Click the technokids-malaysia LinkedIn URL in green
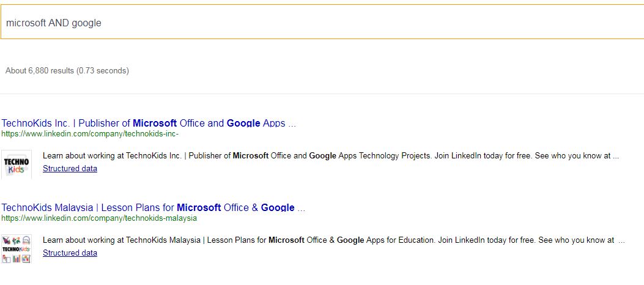The height and width of the screenshot is (285, 644). tap(99, 218)
